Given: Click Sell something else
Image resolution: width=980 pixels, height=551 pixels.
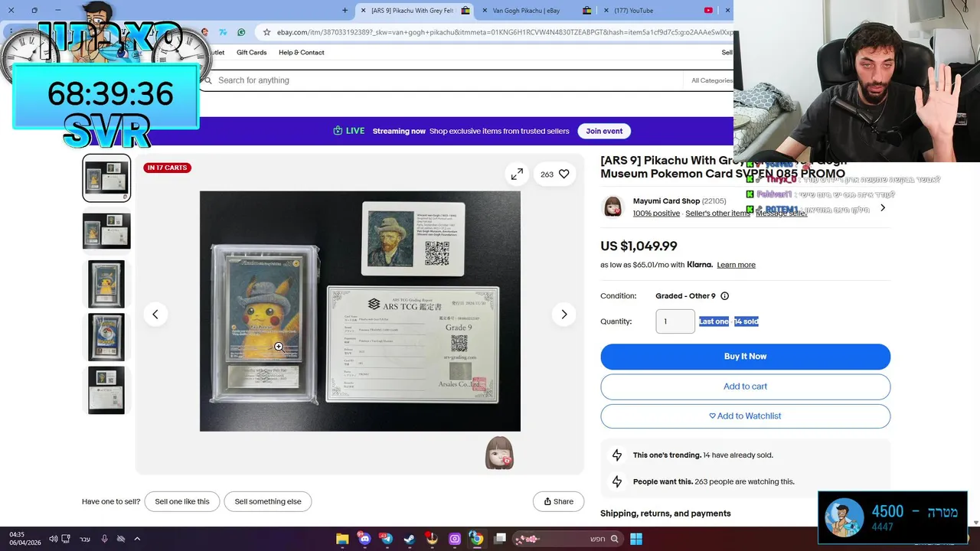Looking at the screenshot, I should (268, 501).
